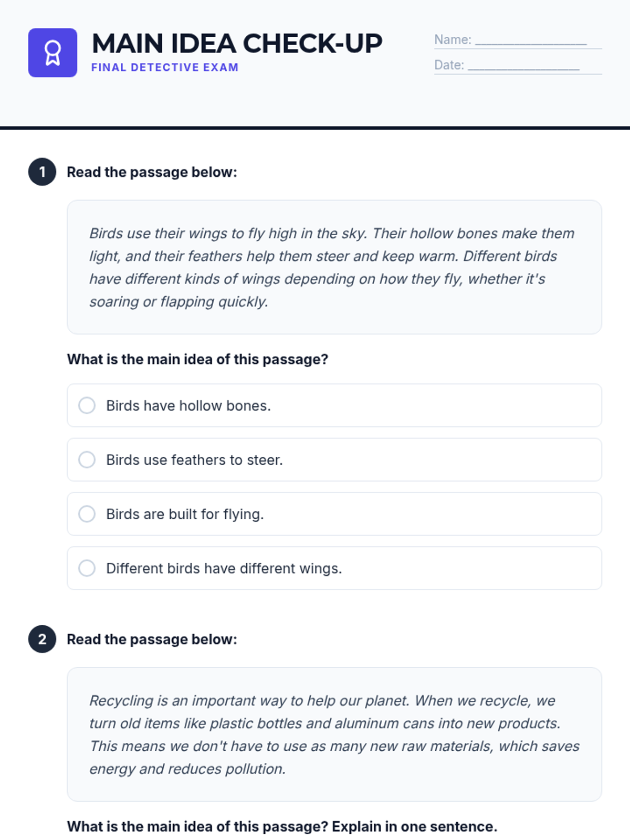Screen dimensions: 630x840
Task: Click the "Date:" label text
Action: (x=449, y=65)
